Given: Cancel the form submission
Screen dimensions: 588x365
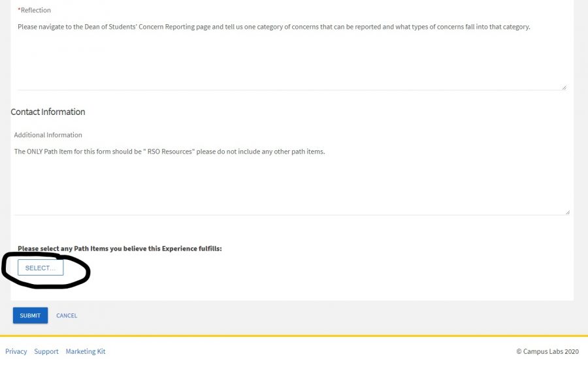Looking at the screenshot, I should [x=67, y=315].
